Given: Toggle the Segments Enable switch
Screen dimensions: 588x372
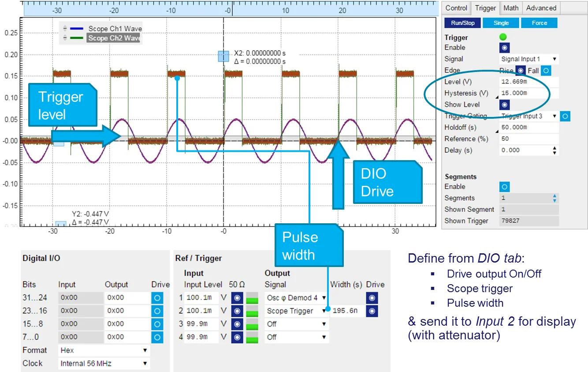Looking at the screenshot, I should click(504, 187).
